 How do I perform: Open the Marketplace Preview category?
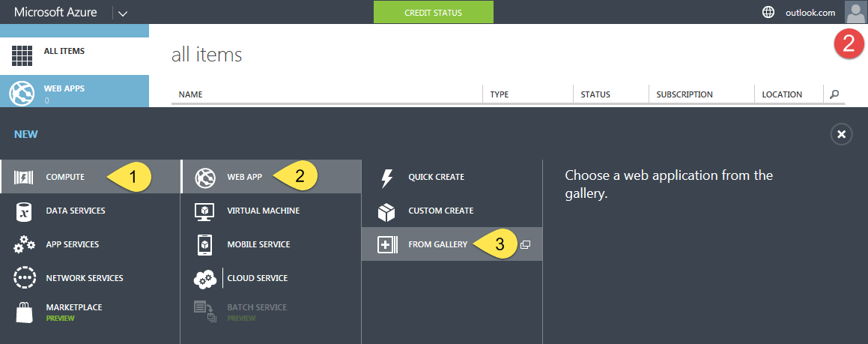[x=90, y=312]
